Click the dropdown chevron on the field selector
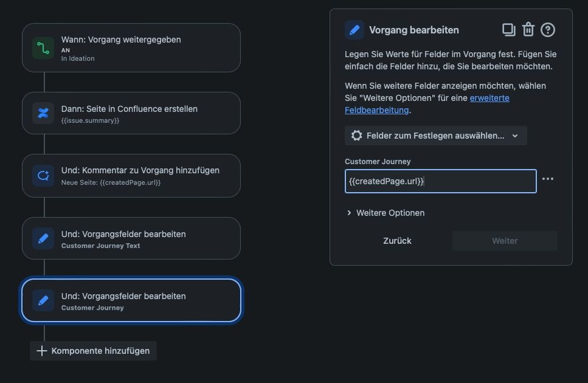The height and width of the screenshot is (383, 588). click(515, 135)
